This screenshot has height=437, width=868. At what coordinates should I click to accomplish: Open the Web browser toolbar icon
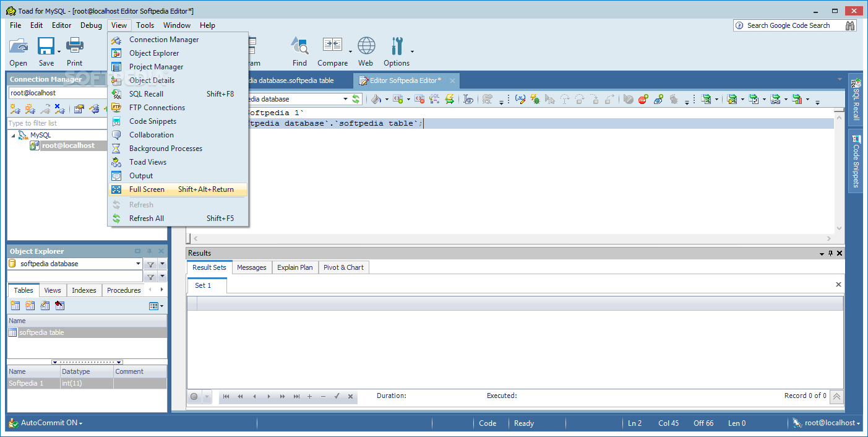(366, 47)
